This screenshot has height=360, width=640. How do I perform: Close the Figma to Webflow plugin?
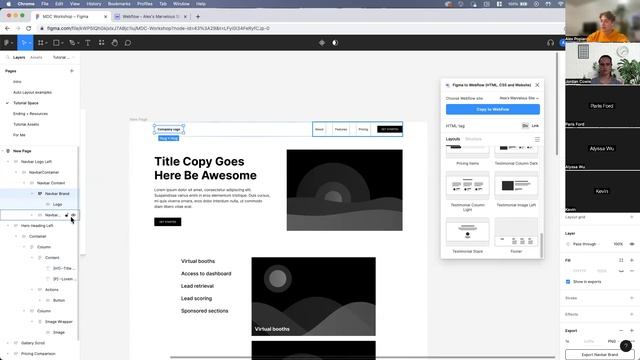[537, 85]
